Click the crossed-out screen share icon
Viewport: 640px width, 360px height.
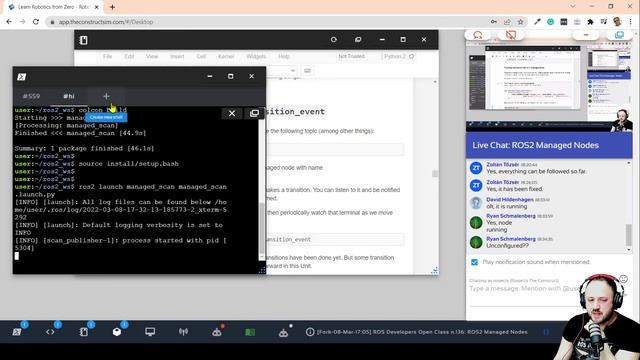511,35
